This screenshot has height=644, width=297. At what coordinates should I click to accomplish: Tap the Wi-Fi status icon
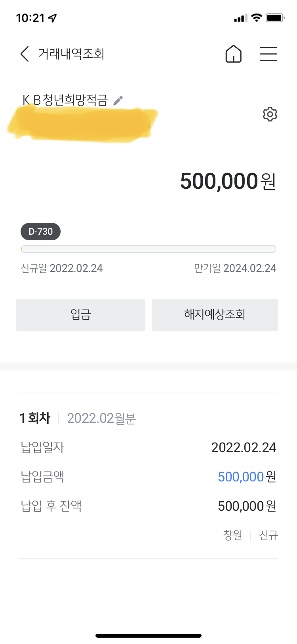coord(257,18)
